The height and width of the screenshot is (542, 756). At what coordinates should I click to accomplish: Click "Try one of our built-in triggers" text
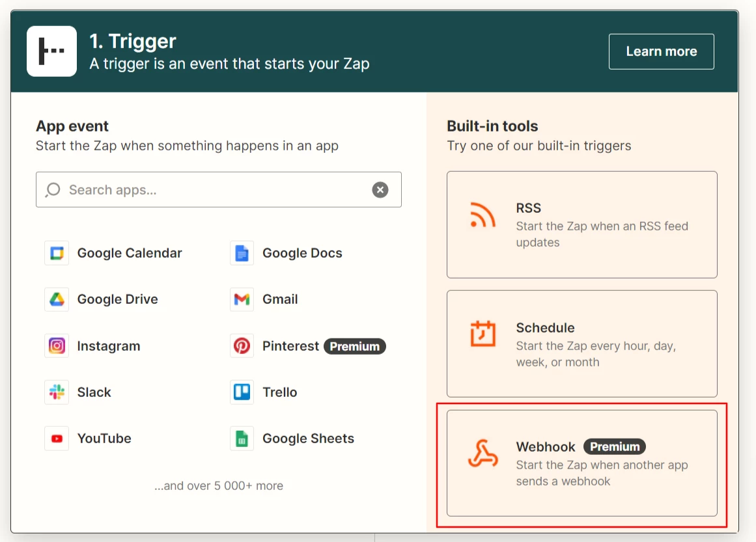[539, 146]
